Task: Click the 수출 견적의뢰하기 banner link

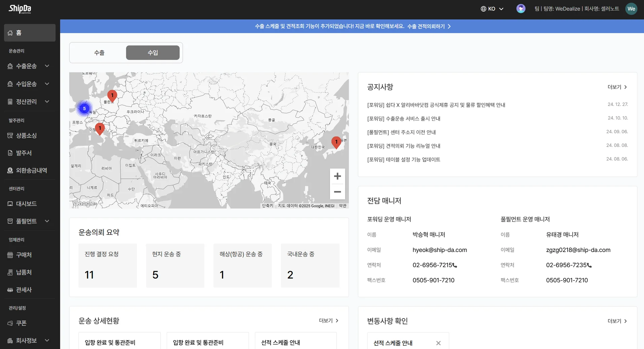Action: [x=428, y=26]
